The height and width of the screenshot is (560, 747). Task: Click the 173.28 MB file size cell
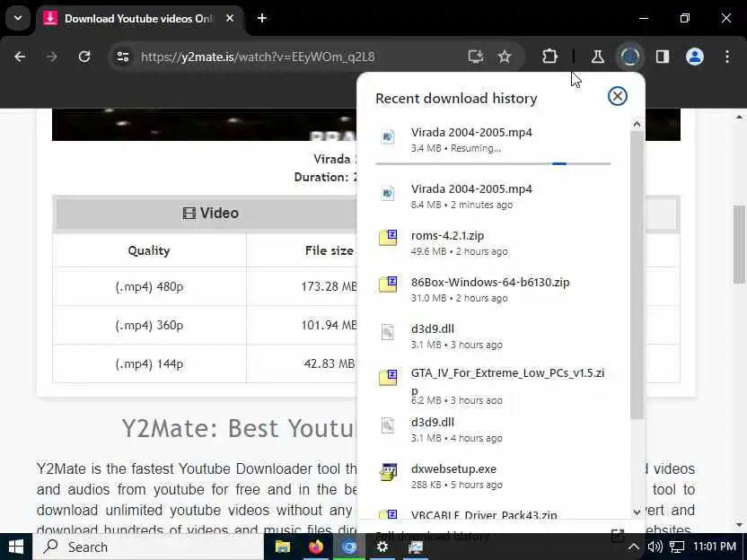point(329,286)
